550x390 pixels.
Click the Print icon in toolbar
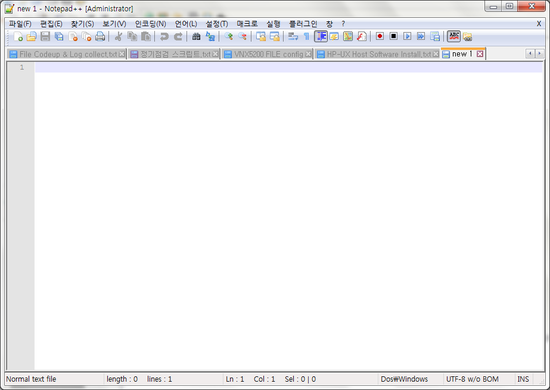[100, 36]
